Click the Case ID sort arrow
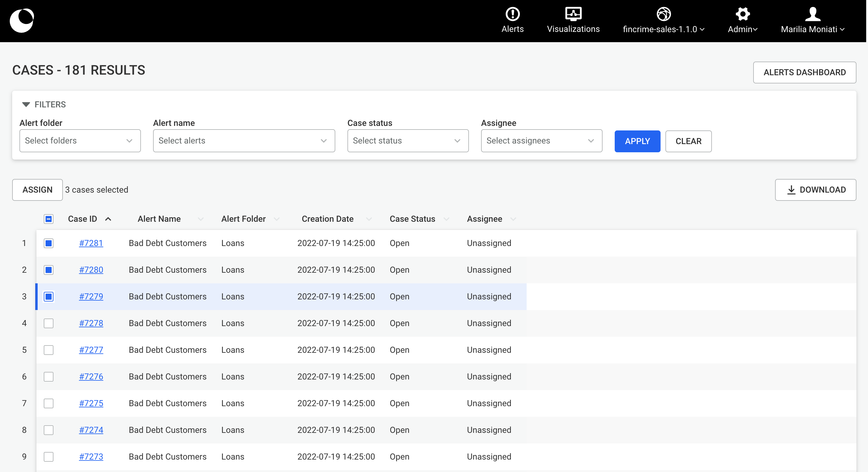The height and width of the screenshot is (472, 868). (108, 219)
